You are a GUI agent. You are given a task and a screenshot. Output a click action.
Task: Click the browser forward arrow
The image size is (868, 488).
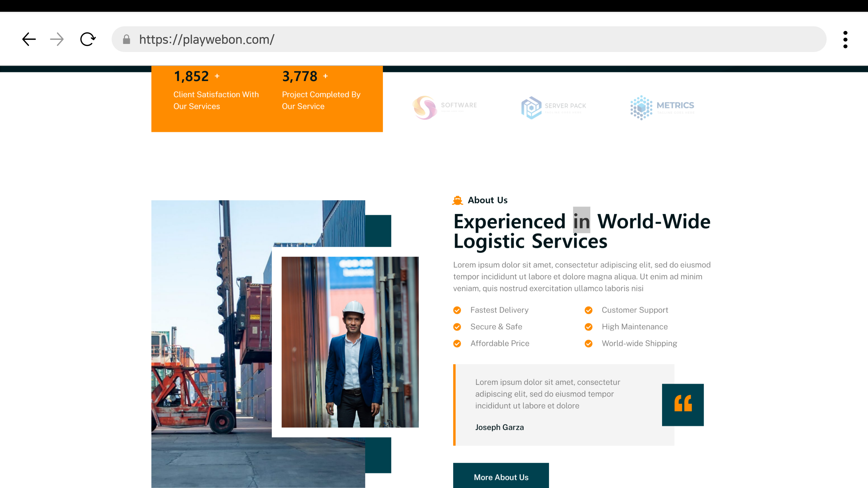pos(57,39)
